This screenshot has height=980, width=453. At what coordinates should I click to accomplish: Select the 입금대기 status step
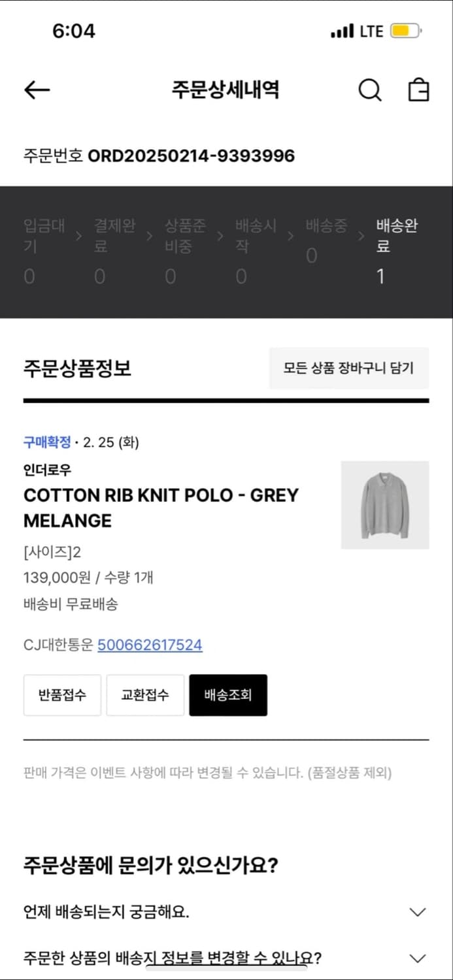click(44, 252)
